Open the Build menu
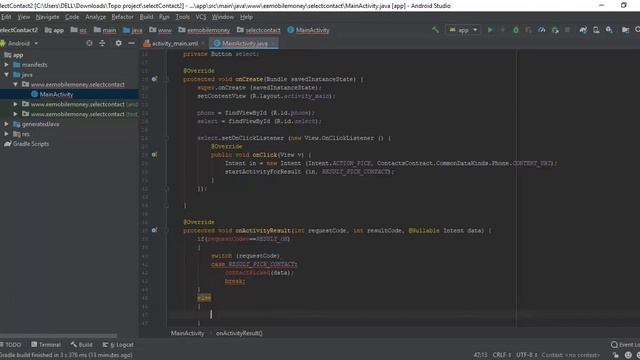This screenshot has height=360, width=640. pos(146,17)
